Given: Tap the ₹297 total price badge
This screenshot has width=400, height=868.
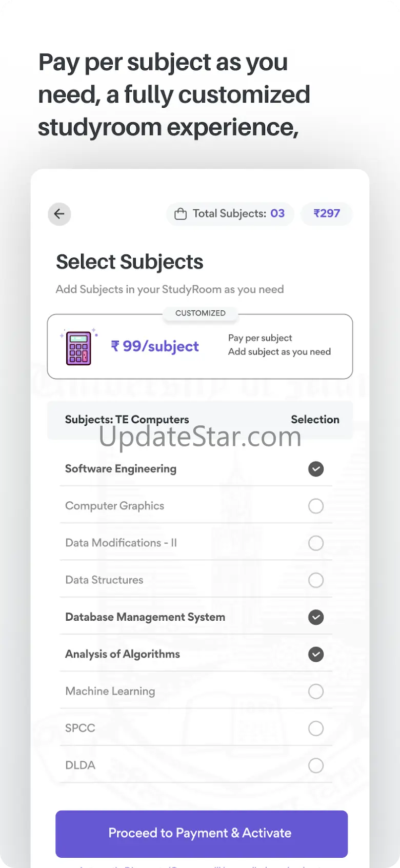Looking at the screenshot, I should (327, 213).
